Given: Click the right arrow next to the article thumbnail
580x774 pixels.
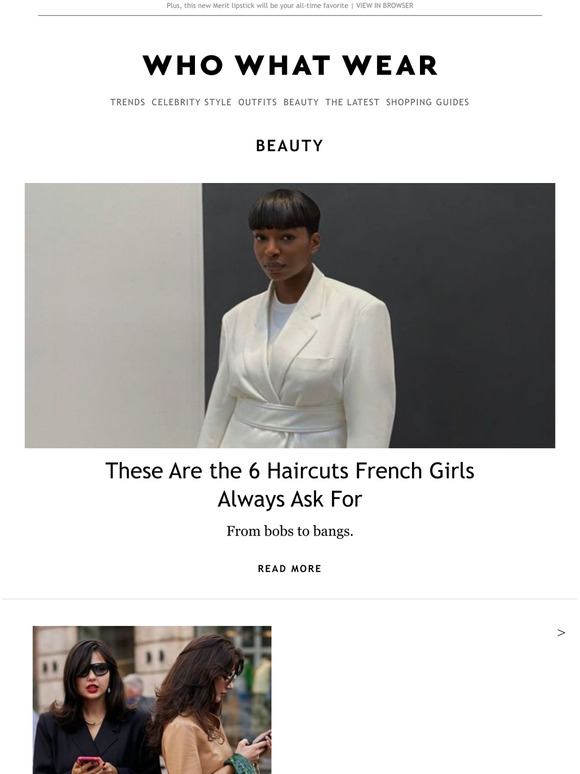Looking at the screenshot, I should coord(561,633).
